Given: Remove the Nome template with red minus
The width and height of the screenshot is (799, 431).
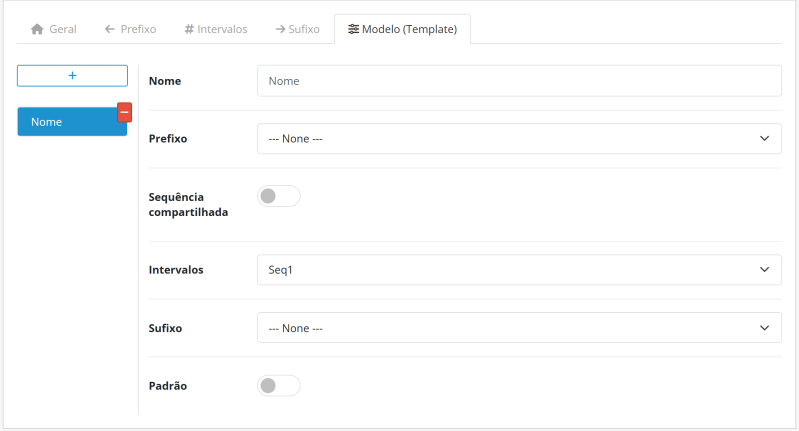Looking at the screenshot, I should (x=124, y=112).
